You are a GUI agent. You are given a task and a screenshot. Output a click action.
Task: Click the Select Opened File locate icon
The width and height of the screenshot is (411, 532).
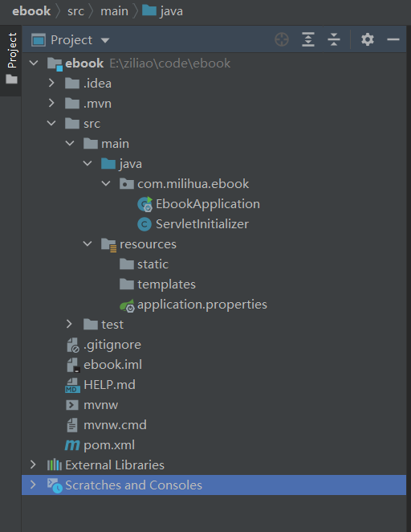click(x=282, y=39)
